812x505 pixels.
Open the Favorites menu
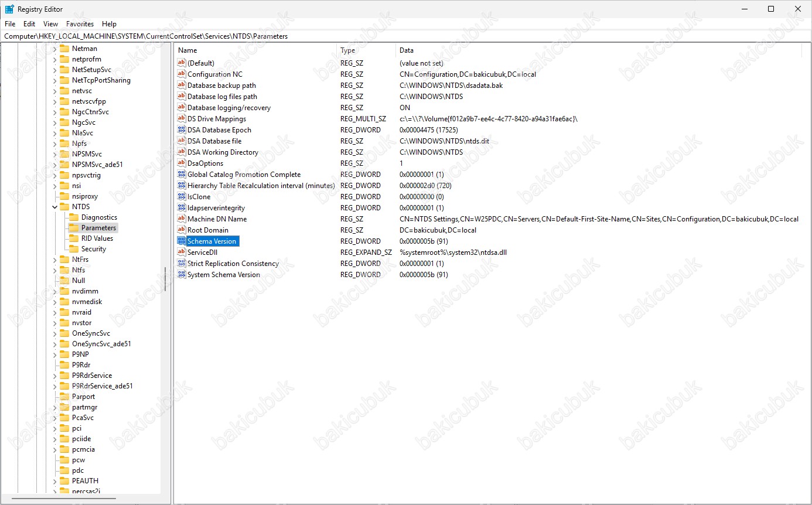(x=80, y=24)
